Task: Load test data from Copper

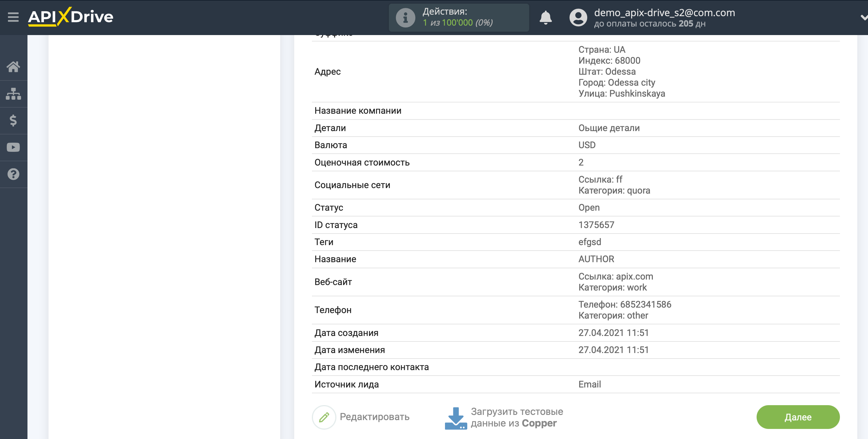Action: 516,417
